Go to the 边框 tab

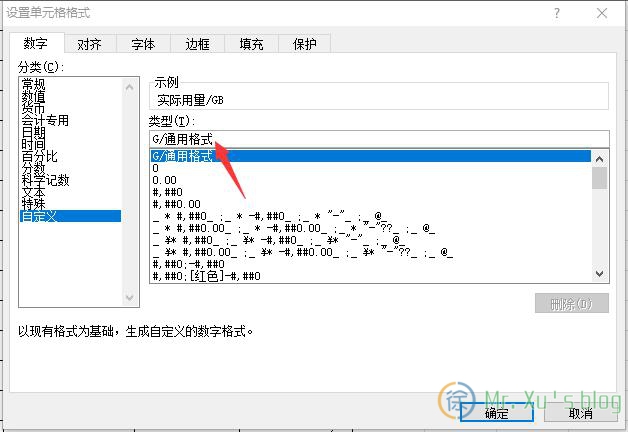click(x=197, y=44)
